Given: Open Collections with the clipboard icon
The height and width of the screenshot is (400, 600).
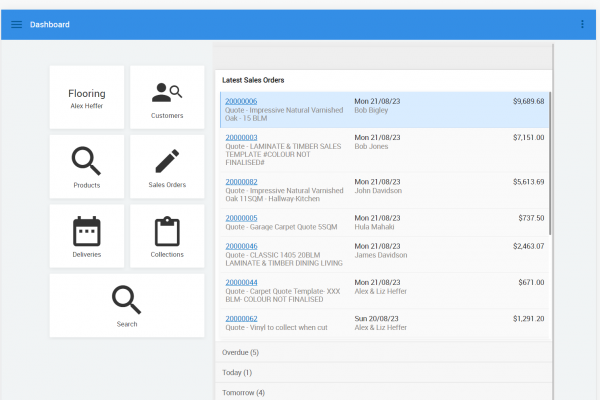Looking at the screenshot, I should pyautogui.click(x=167, y=231).
